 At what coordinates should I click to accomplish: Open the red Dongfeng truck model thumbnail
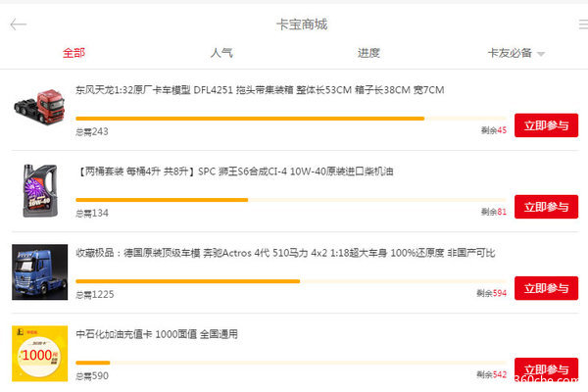tap(40, 106)
